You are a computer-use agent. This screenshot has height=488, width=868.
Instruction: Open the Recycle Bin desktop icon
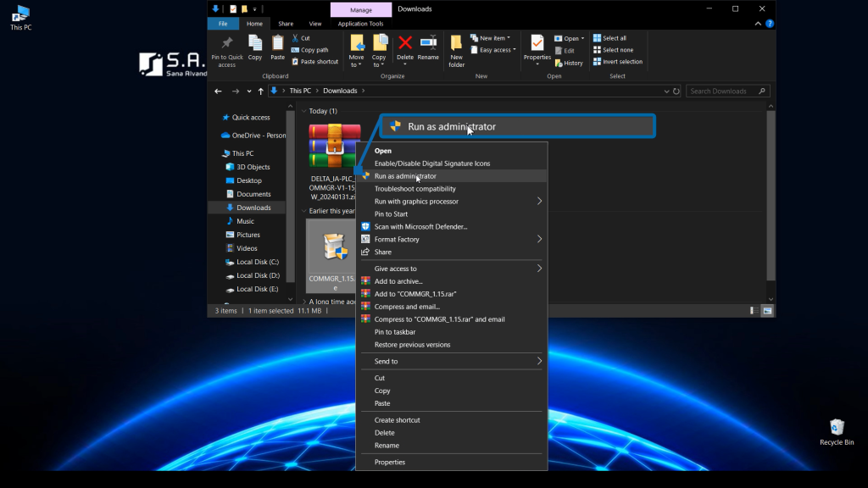[837, 432]
